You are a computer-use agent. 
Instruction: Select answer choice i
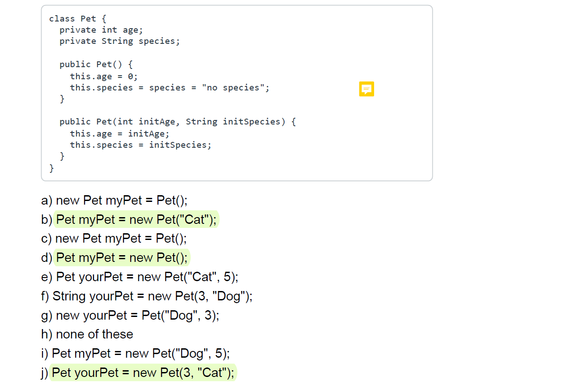(134, 353)
